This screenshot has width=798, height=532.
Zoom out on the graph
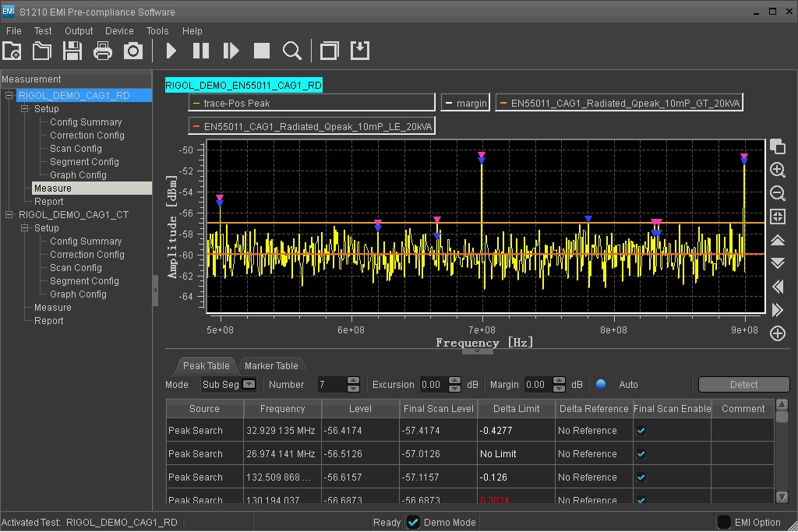[777, 193]
